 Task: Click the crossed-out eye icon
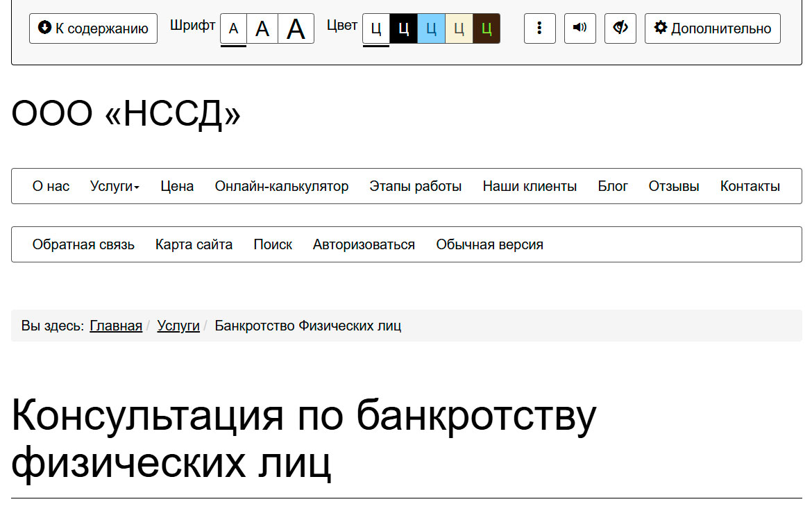click(x=620, y=28)
